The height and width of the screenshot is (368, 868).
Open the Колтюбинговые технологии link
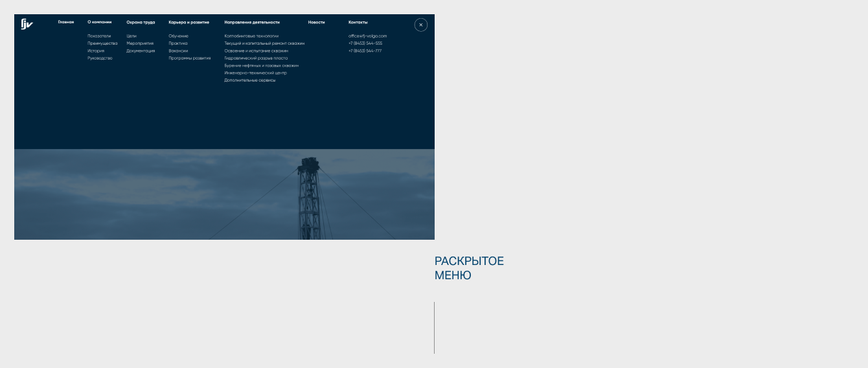tap(251, 36)
